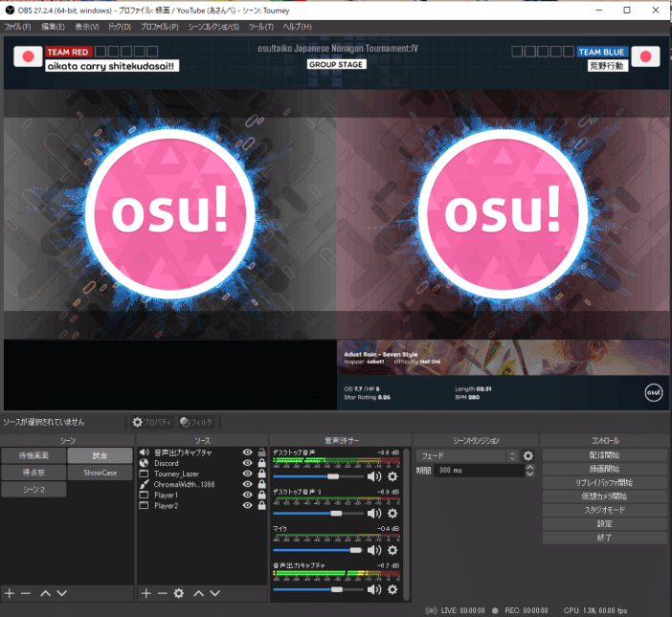Open settings gear for マイク
Screen dimensions: 672x617
point(392,550)
